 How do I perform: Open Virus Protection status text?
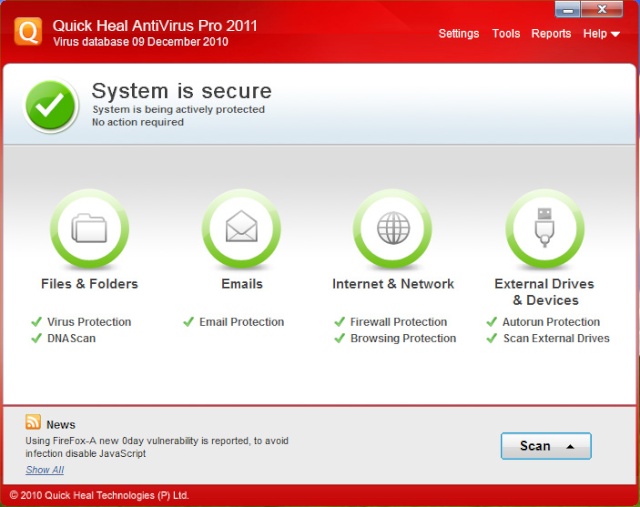[89, 322]
